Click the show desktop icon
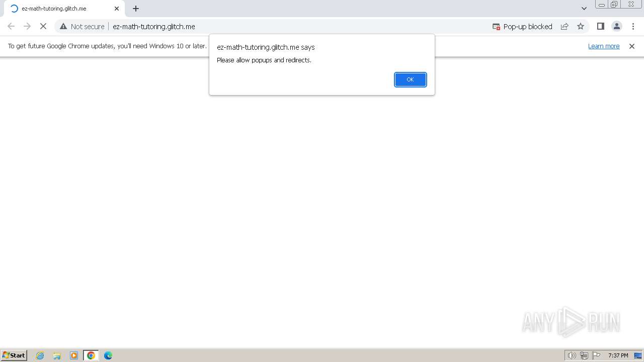Image resolution: width=644 pixels, height=362 pixels. coord(638,355)
